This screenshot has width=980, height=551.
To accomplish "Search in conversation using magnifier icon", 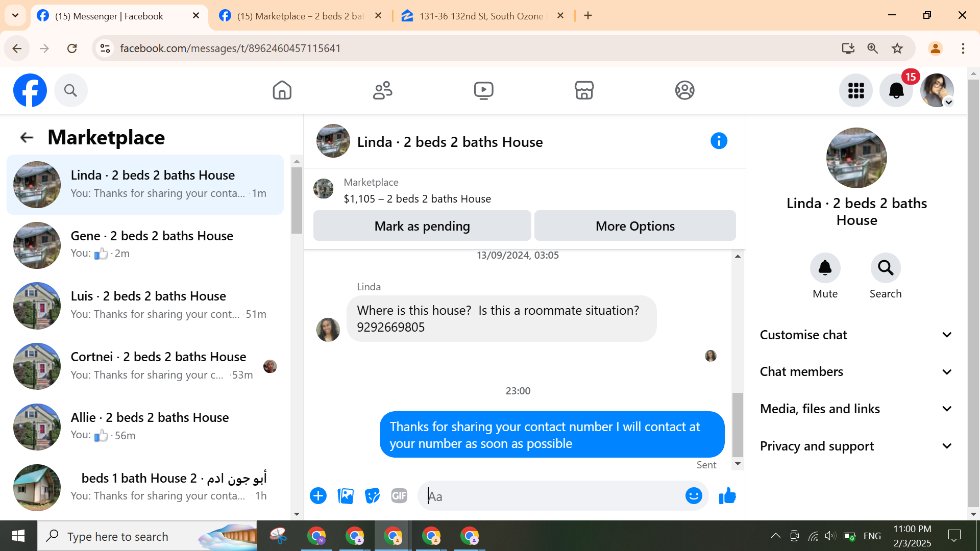I will (886, 268).
